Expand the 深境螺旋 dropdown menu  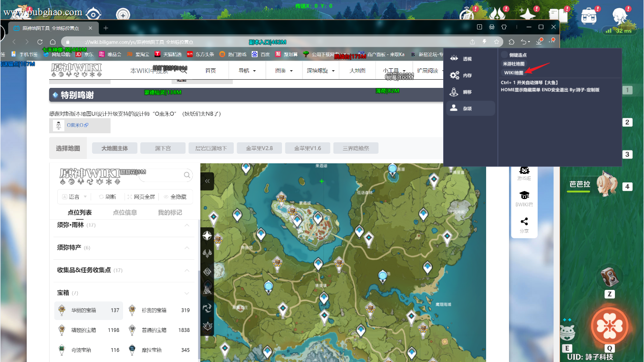click(x=320, y=71)
